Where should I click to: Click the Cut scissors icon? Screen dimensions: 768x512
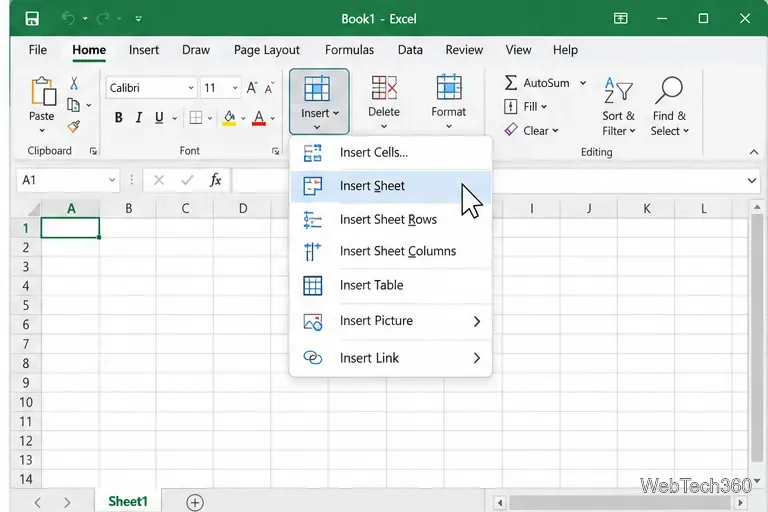click(74, 83)
